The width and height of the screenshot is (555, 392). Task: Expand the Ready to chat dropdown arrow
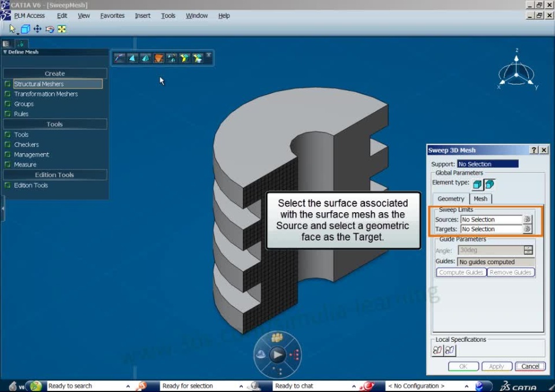[354, 386]
